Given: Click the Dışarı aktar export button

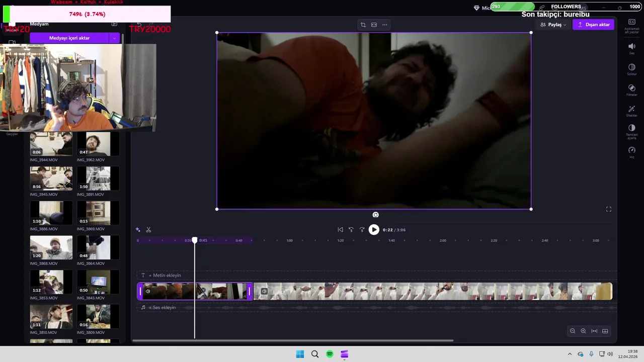Looking at the screenshot, I should coord(593,25).
